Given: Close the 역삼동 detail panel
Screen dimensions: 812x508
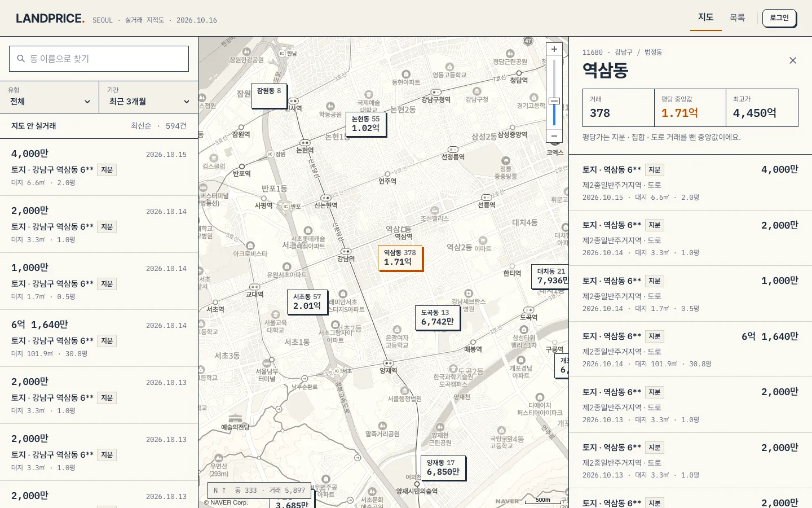Looking at the screenshot, I should (793, 60).
